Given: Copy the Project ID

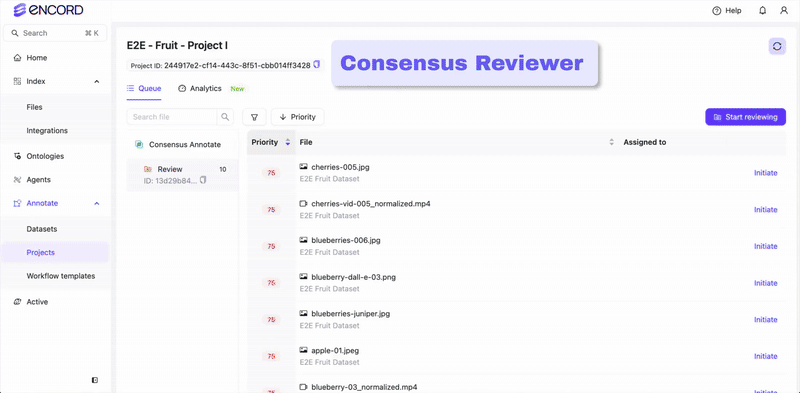Looking at the screenshot, I should click(x=316, y=65).
